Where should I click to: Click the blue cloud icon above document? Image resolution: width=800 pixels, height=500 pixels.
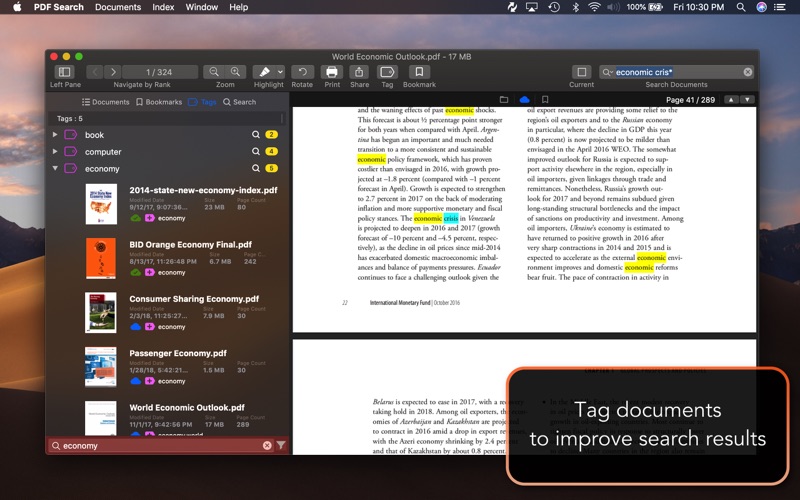coord(524,99)
